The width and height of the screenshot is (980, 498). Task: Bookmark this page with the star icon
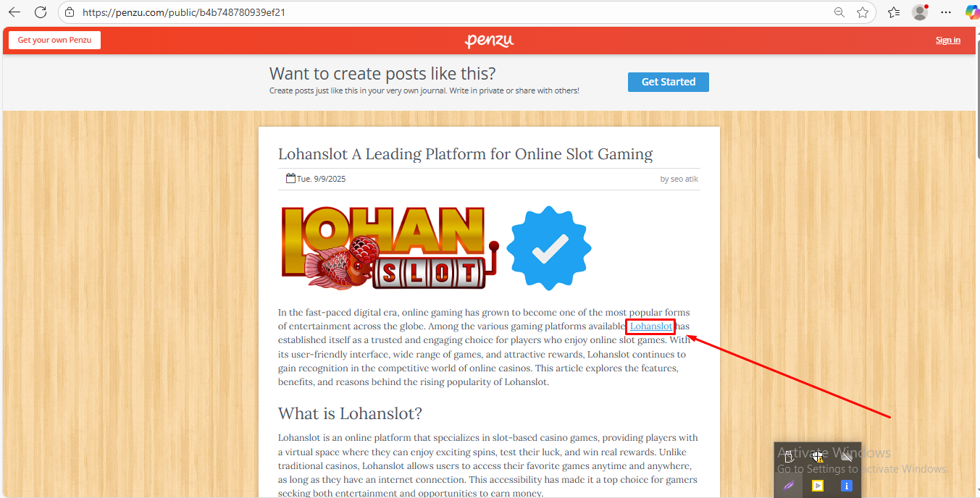(863, 12)
